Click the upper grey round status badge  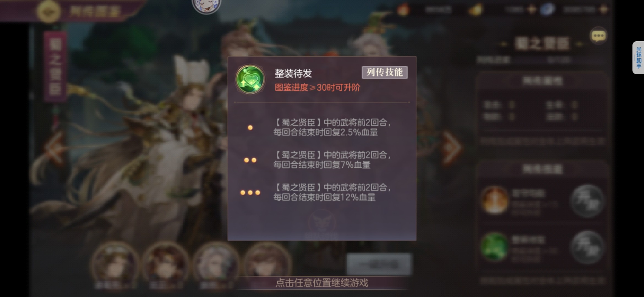(x=587, y=201)
